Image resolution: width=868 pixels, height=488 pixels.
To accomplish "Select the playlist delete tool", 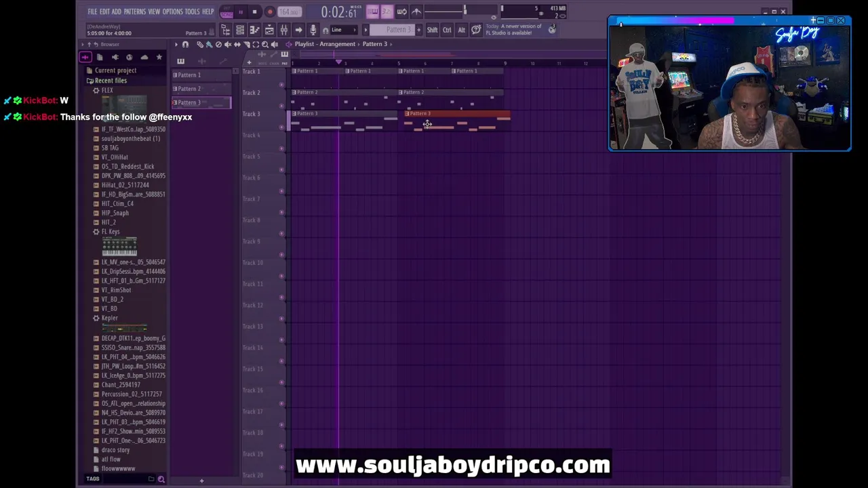I will coord(218,44).
